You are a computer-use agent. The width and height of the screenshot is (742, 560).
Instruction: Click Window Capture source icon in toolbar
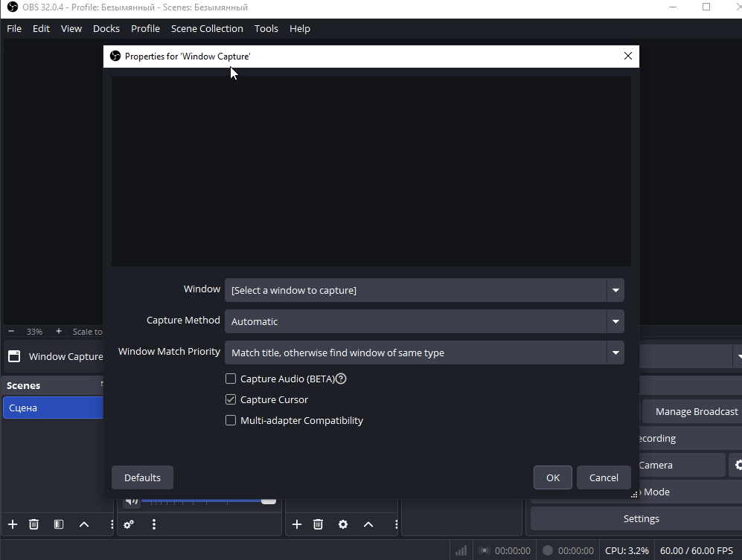[14, 356]
